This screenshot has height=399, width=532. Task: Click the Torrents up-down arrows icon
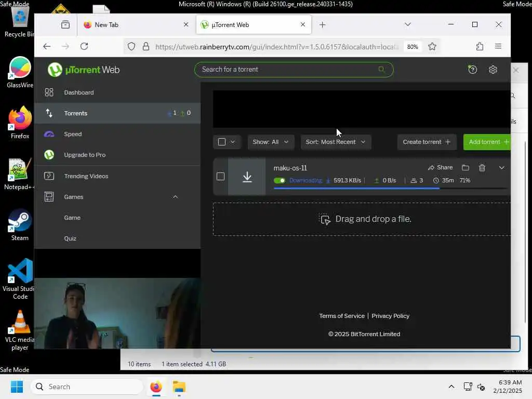[x=49, y=113]
